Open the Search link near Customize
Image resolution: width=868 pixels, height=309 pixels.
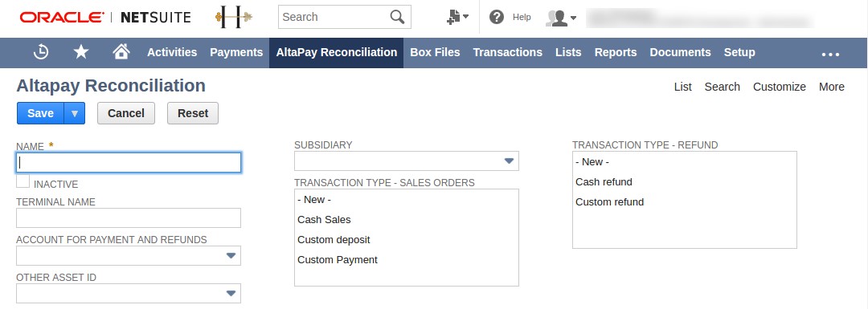(723, 87)
